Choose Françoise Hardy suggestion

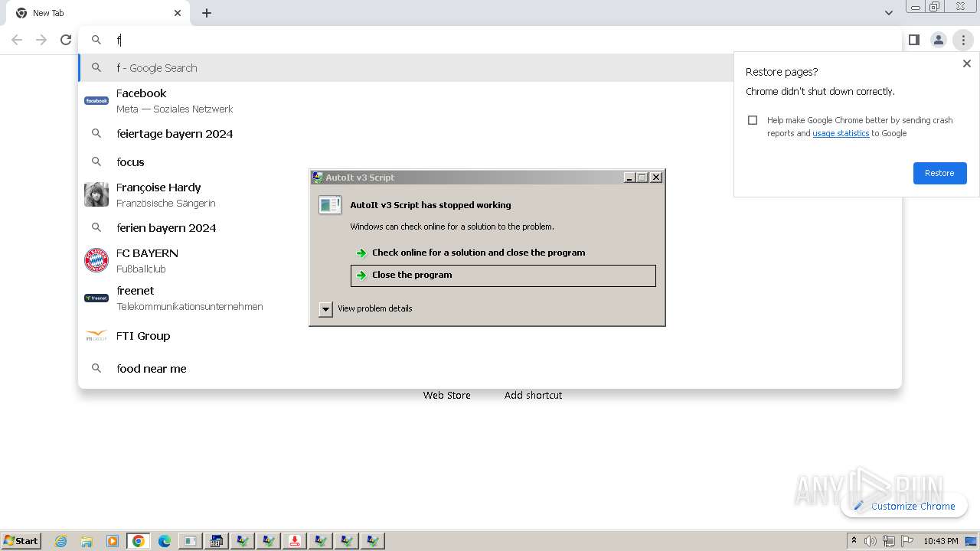click(490, 194)
